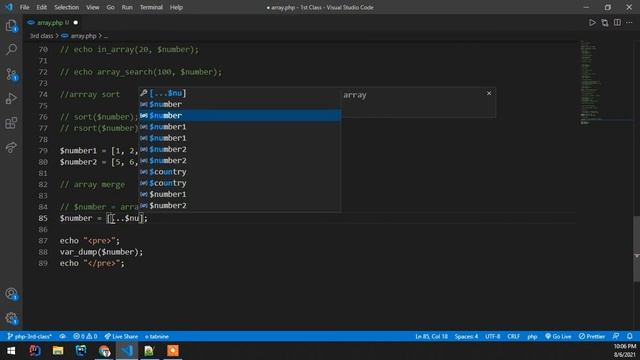Open the orange app in the taskbar
640x360 pixels.
coord(173,351)
